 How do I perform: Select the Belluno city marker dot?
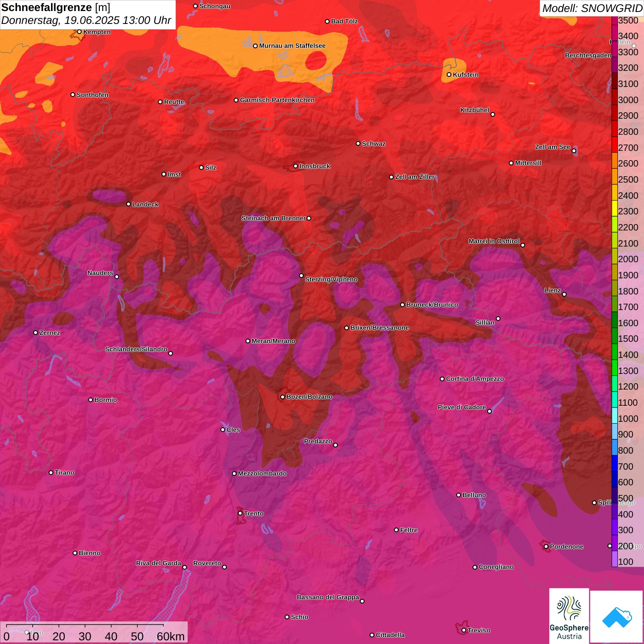tap(459, 495)
